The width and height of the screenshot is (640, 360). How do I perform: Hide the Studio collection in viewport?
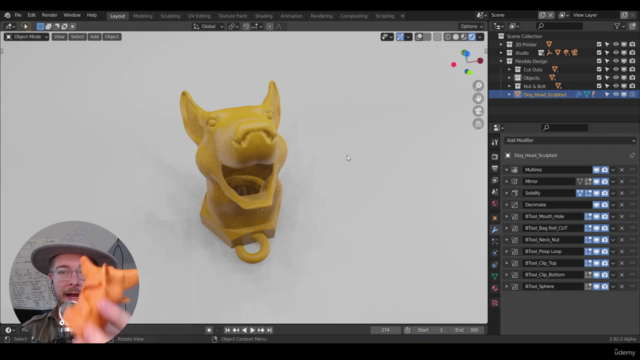(616, 53)
